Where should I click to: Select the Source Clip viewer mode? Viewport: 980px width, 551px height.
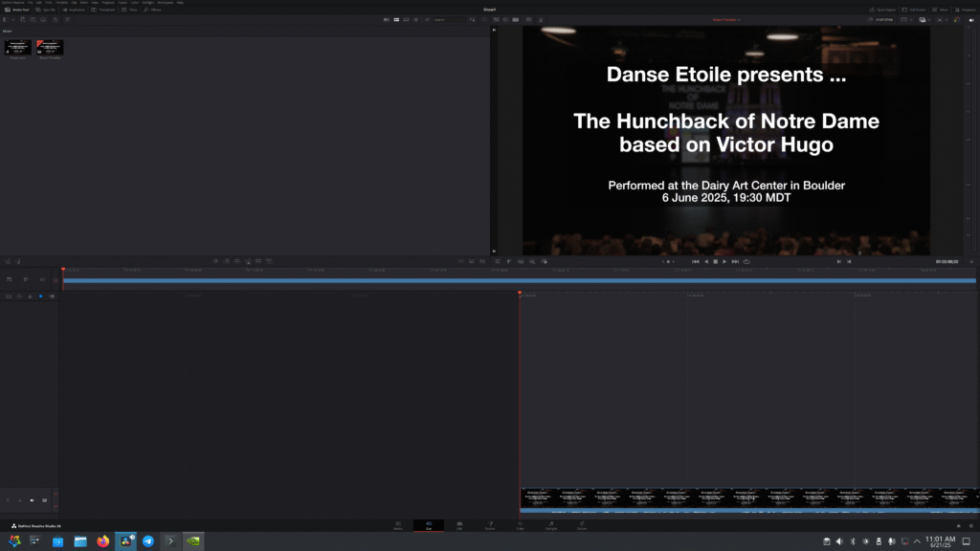[497, 19]
